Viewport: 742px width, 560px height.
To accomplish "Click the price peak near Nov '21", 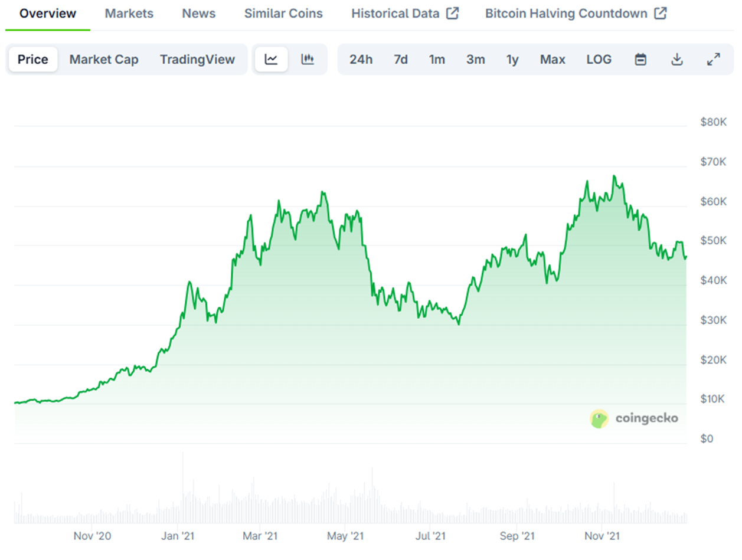I will [614, 176].
